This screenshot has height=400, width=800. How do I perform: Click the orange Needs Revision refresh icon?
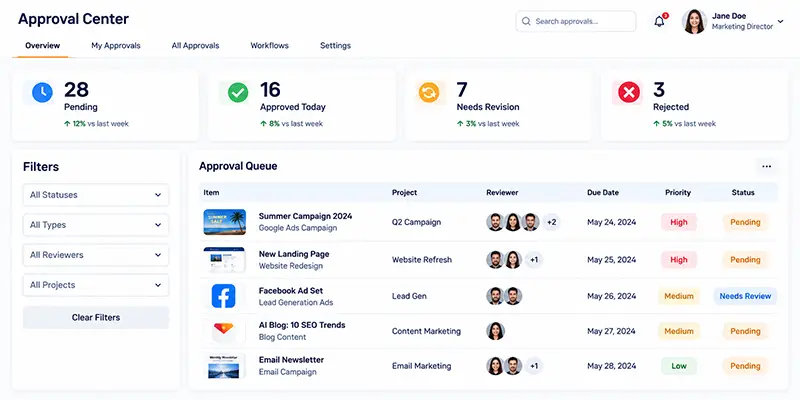point(429,92)
